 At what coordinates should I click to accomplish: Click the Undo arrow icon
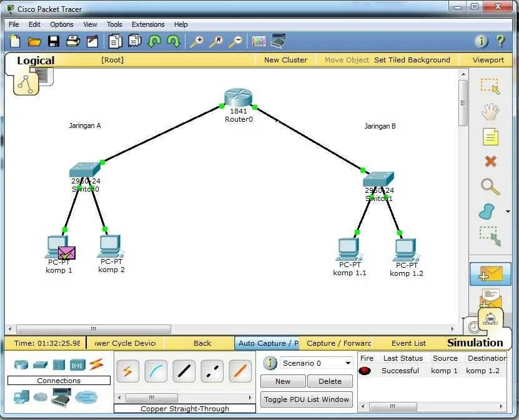[154, 41]
